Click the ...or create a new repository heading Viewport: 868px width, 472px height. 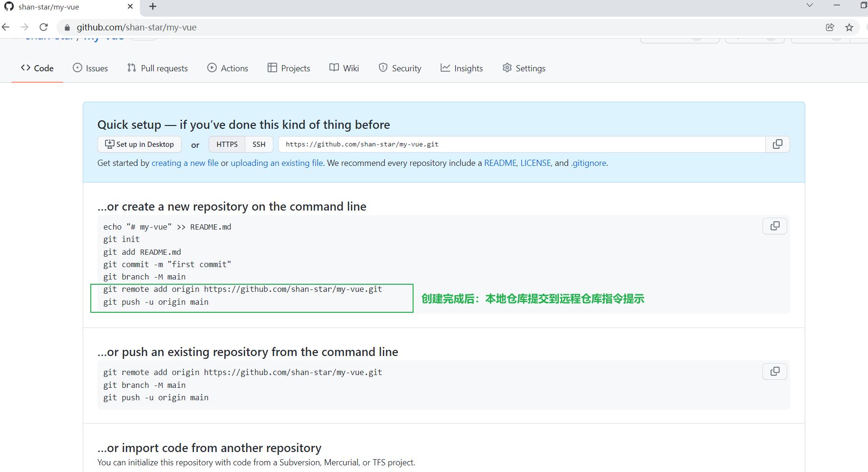(232, 206)
